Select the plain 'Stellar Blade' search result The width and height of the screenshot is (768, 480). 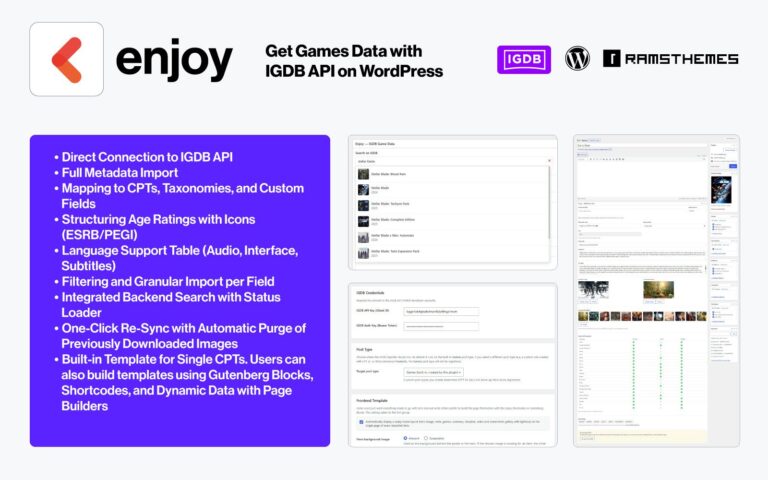pos(453,190)
